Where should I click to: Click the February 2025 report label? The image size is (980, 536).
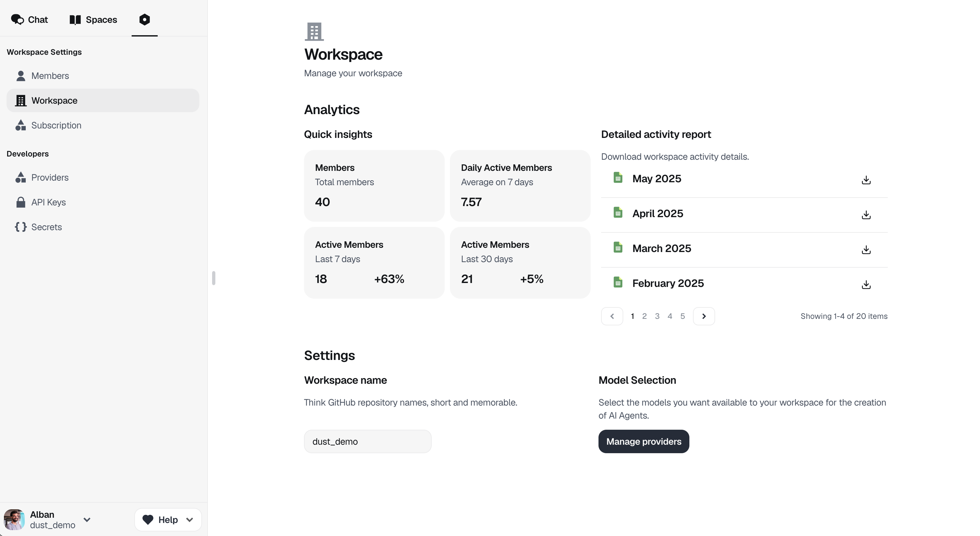click(x=668, y=284)
